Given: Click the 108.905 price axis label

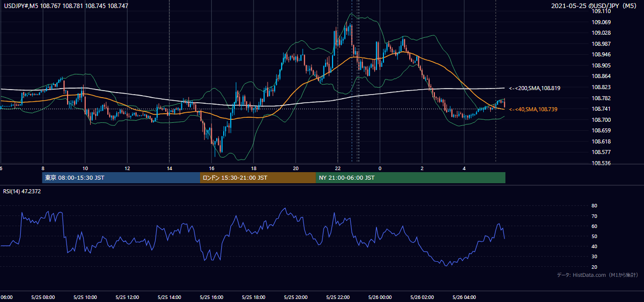Looking at the screenshot, I should [602, 65].
